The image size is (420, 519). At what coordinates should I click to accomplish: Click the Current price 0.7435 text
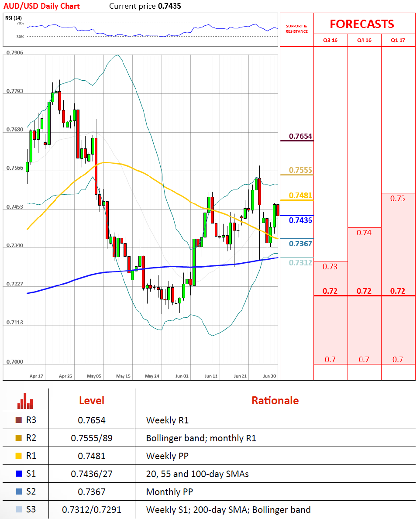point(145,6)
